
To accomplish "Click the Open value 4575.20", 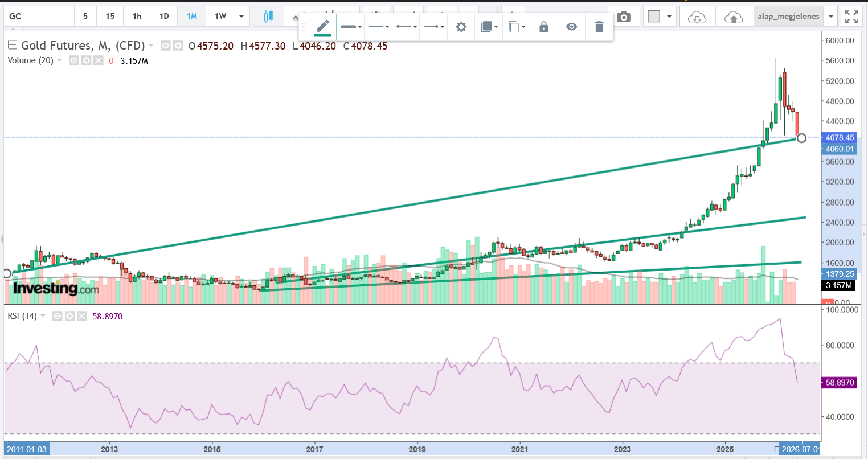I will click(215, 46).
